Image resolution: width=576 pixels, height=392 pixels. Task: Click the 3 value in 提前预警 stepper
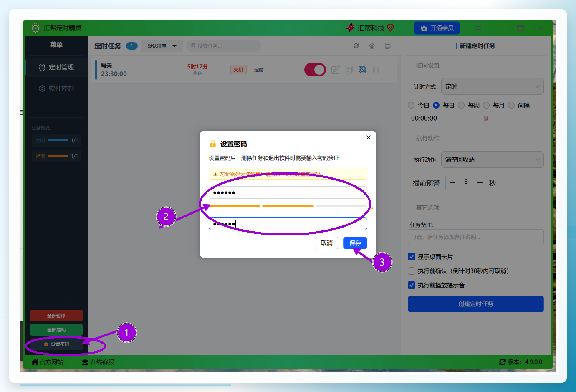pos(466,182)
